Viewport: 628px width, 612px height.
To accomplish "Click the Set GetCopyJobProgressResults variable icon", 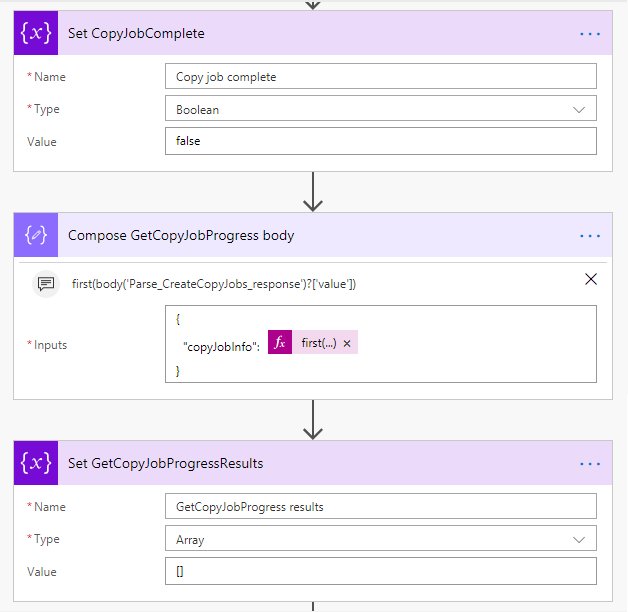I will 36,463.
